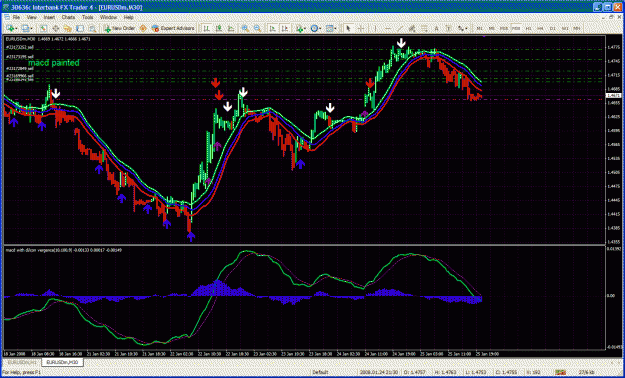Screen dimensions: 625x378
Task: Switch chart to bar chart
Action: [207, 28]
